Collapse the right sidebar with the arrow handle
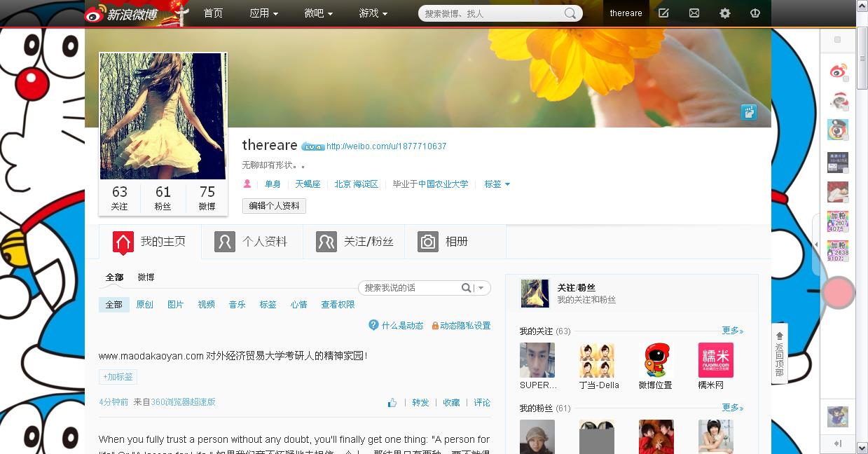This screenshot has height=454, width=868. (816, 245)
